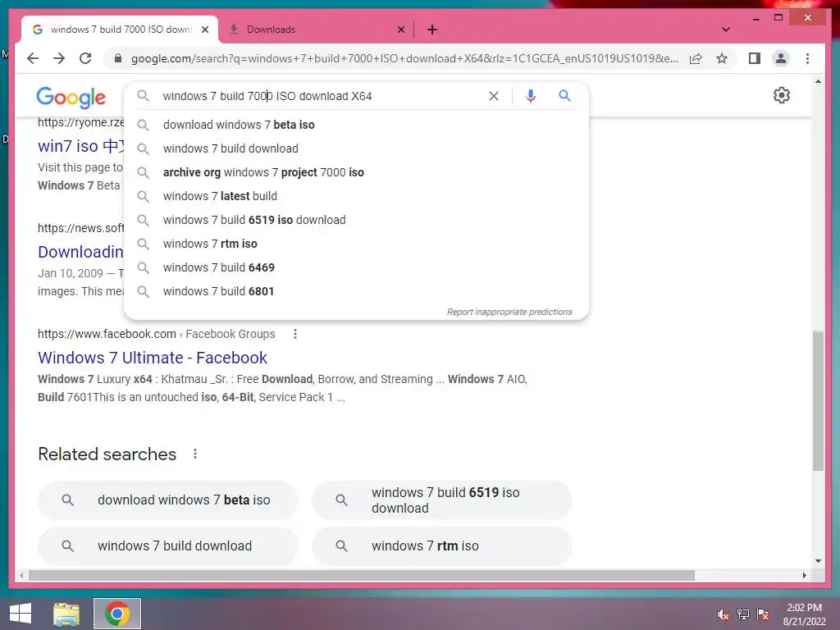The width and height of the screenshot is (840, 630).
Task: Choose suggestion archive org windows 7 project 7000 iso
Action: tap(356, 172)
